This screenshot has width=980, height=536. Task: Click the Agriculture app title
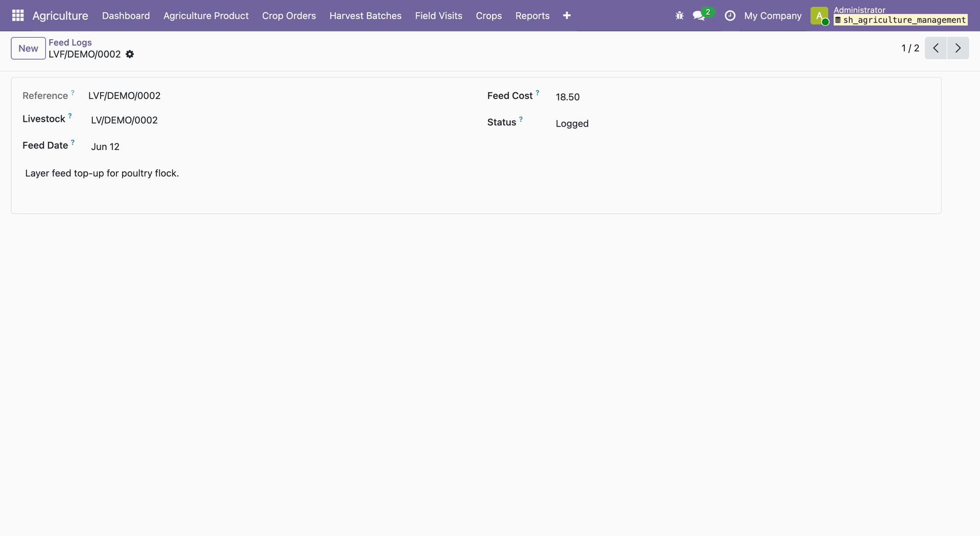click(60, 16)
